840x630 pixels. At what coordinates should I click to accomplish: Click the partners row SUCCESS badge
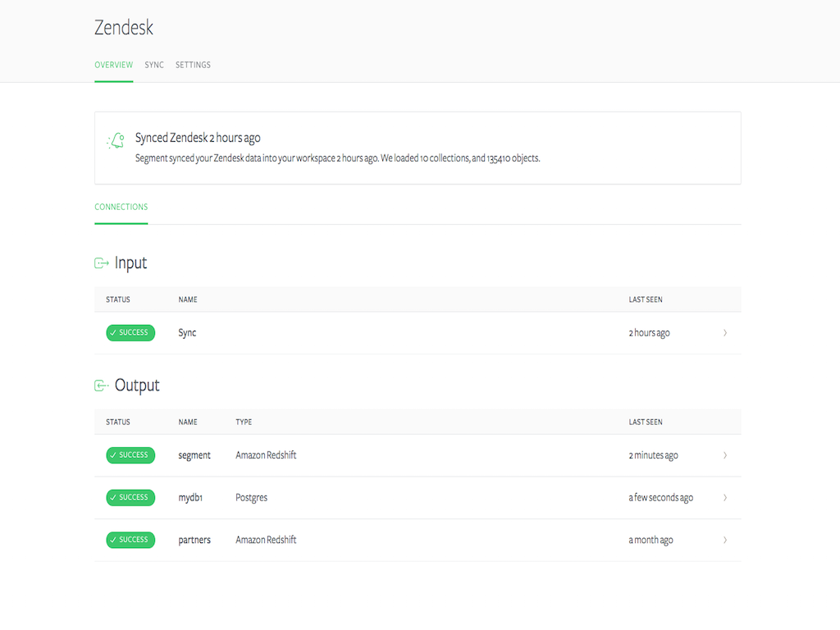(130, 540)
